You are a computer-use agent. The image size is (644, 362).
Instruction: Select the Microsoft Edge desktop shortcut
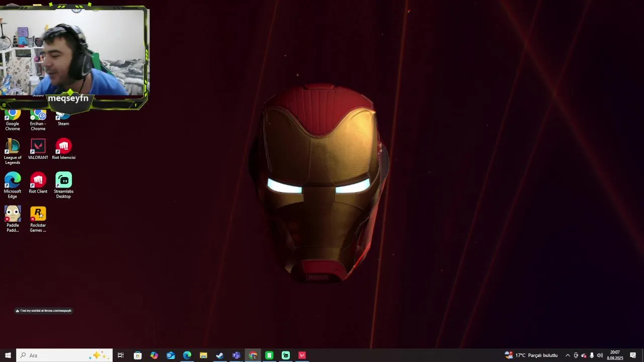(13, 186)
